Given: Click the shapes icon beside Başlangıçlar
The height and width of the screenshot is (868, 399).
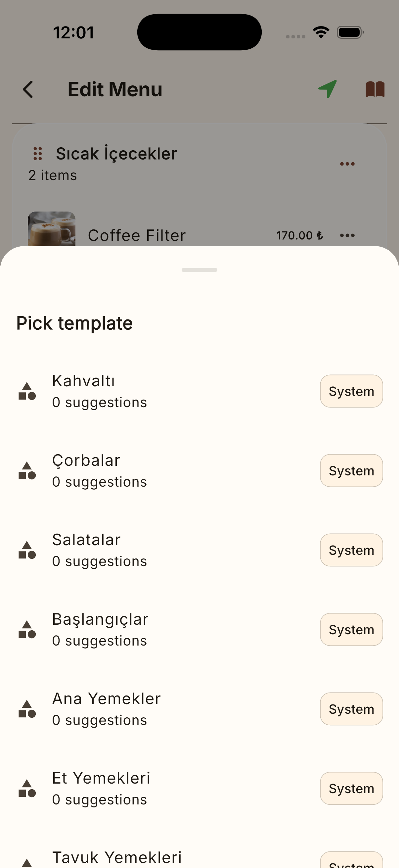Looking at the screenshot, I should click(27, 630).
